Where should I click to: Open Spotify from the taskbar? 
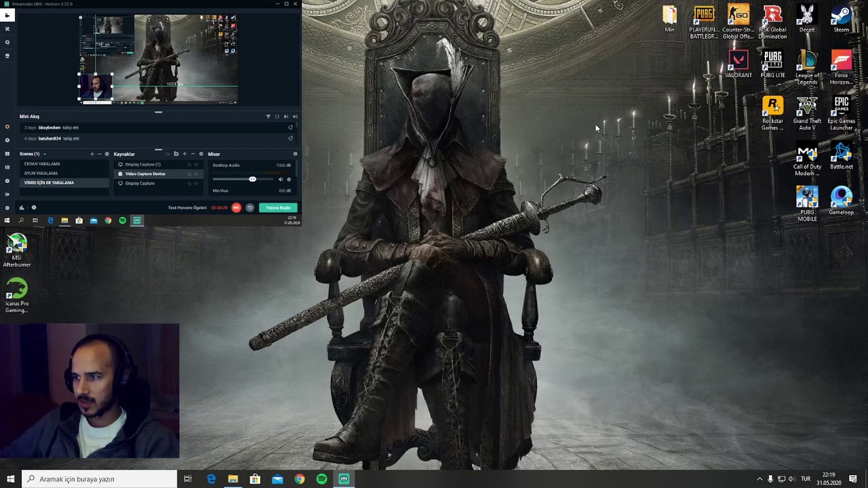321,479
